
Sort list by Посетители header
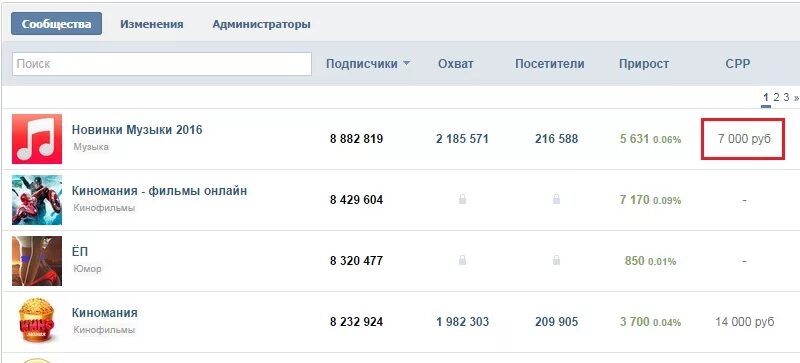coord(549,64)
